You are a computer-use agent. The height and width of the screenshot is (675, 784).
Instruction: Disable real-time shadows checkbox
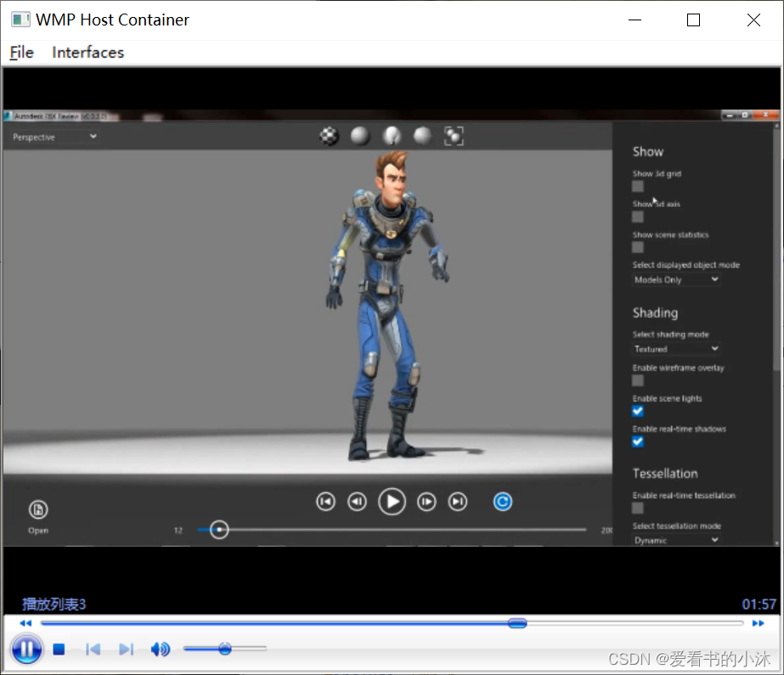638,442
